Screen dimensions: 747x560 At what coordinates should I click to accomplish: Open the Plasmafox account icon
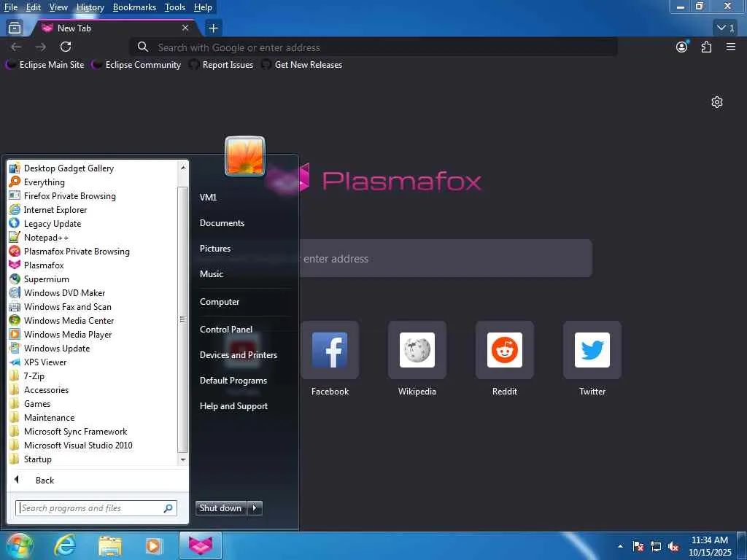click(x=682, y=47)
